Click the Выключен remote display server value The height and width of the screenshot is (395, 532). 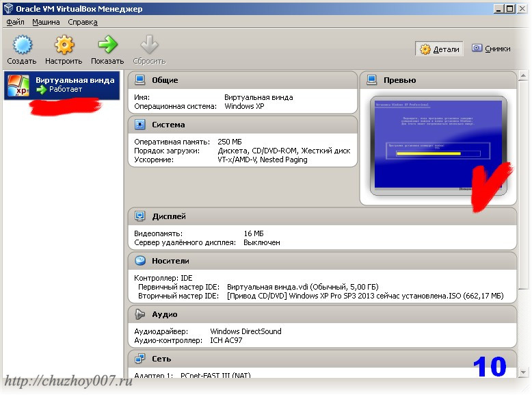tap(262, 242)
